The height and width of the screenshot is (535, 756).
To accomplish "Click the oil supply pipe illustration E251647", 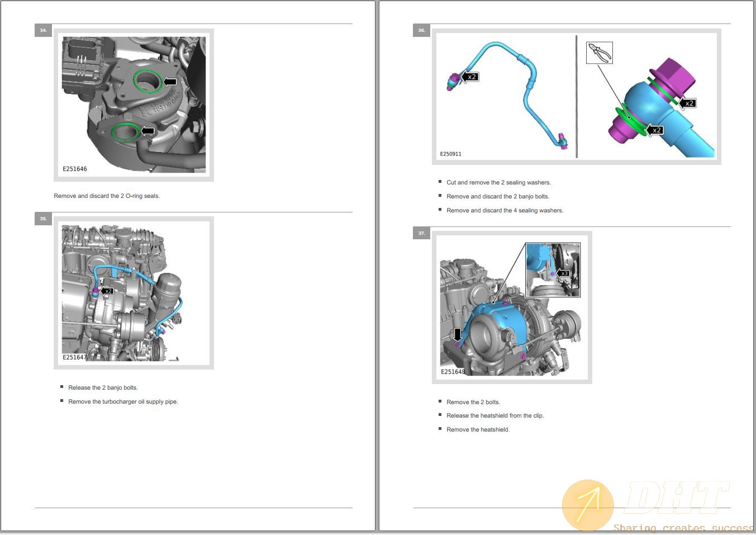I will [x=134, y=293].
